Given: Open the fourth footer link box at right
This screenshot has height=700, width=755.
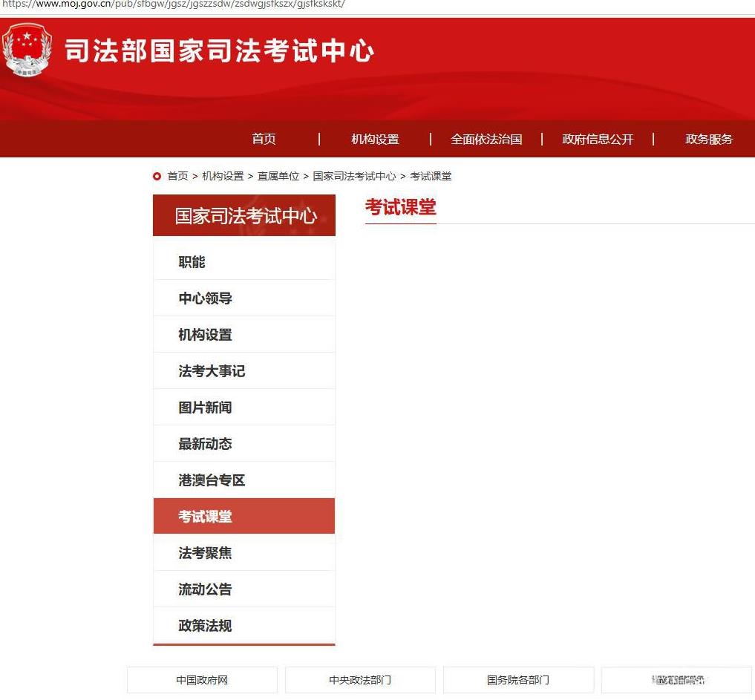Looking at the screenshot, I should coord(676,680).
